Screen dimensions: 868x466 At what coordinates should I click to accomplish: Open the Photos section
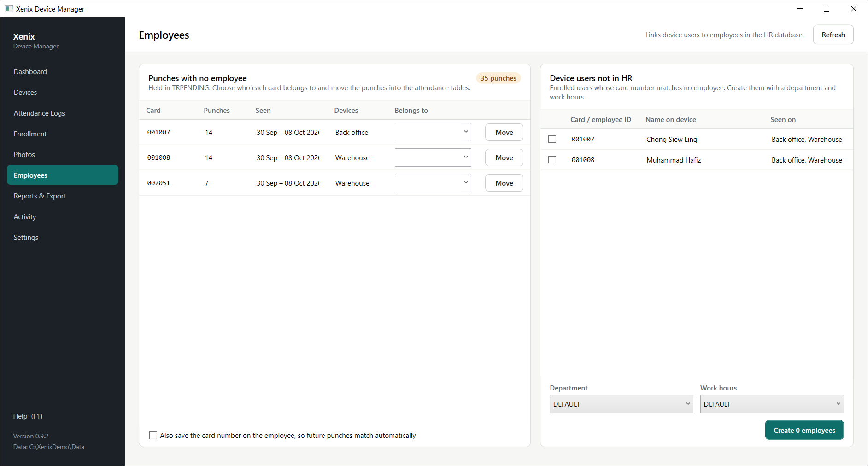[63, 155]
